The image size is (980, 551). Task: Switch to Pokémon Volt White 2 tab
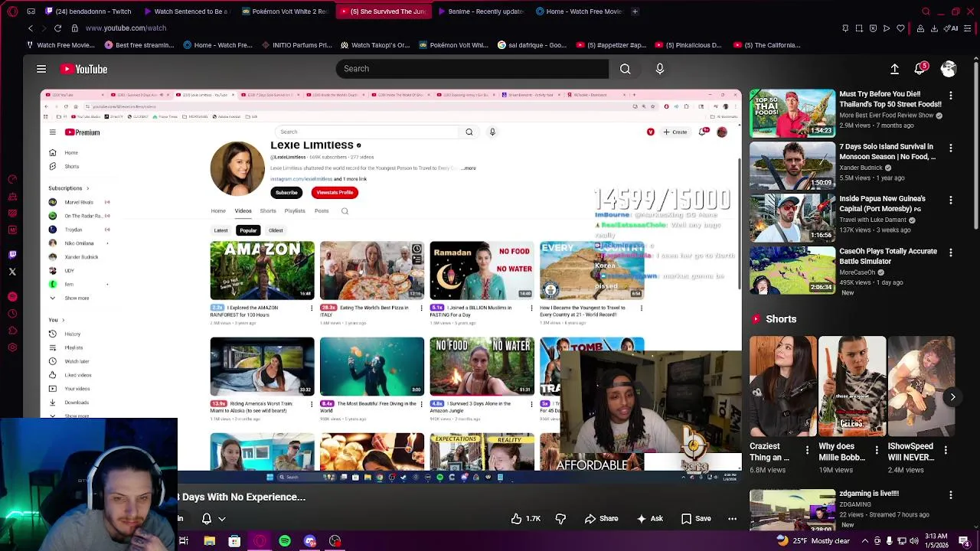285,11
